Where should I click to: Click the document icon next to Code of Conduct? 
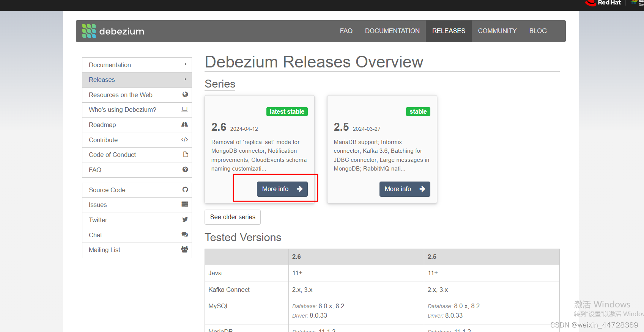point(186,154)
